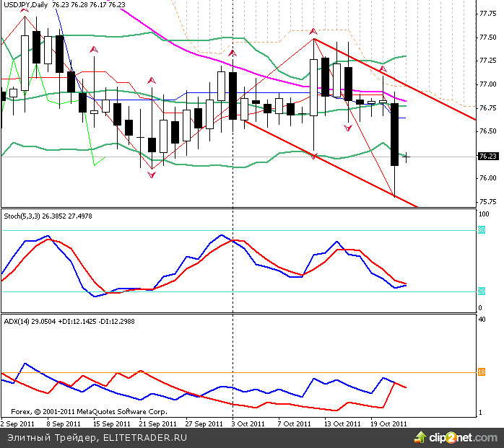504x448 pixels.
Task: Click the 3 Oct 2011 date label
Action: coord(249,423)
